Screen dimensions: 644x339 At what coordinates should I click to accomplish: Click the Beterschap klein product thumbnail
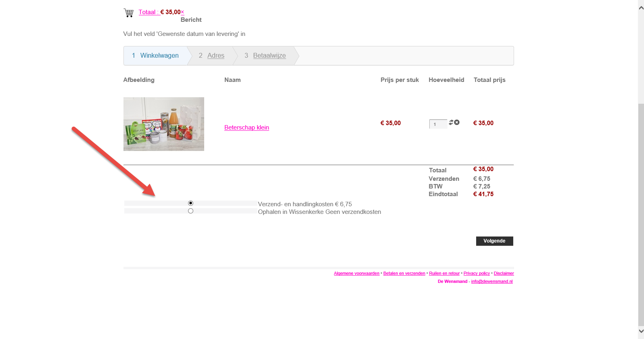pos(163,124)
